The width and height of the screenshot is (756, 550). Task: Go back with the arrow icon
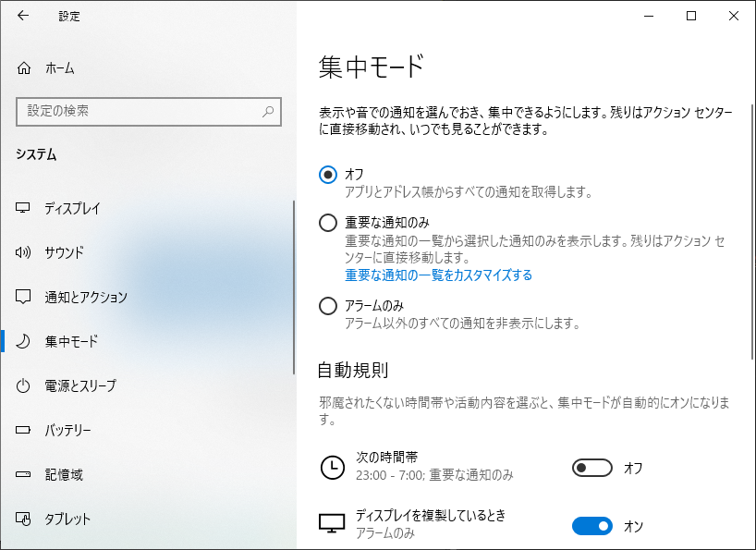[23, 16]
